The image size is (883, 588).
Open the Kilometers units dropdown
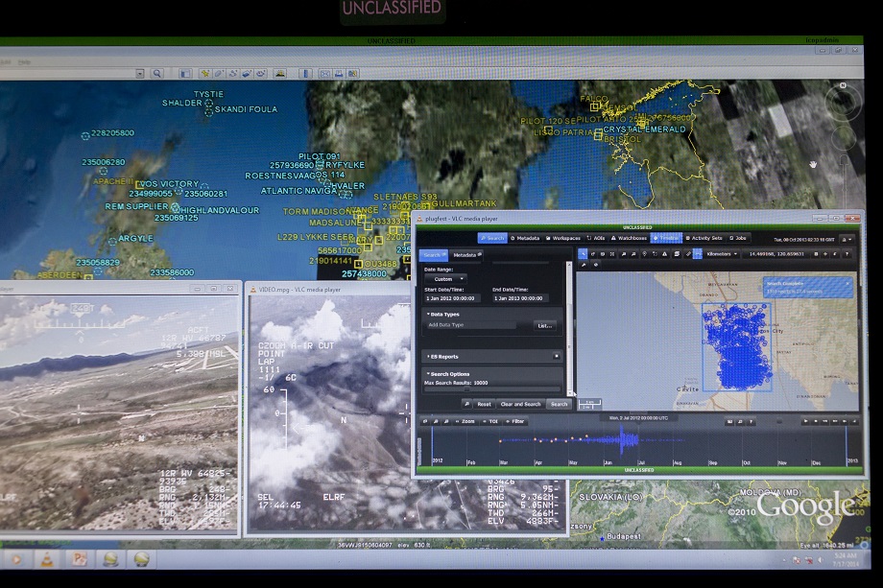click(x=722, y=254)
